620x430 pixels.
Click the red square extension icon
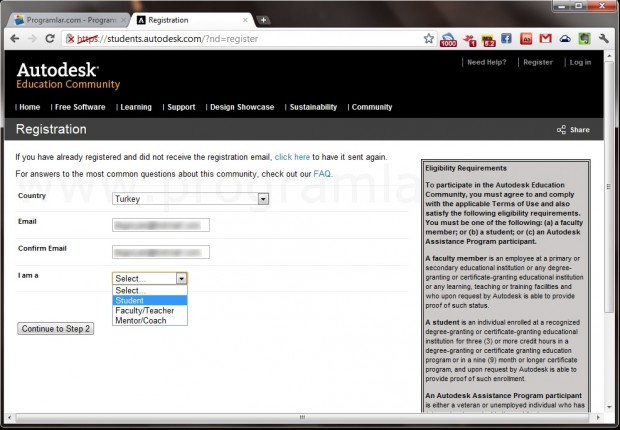526,39
